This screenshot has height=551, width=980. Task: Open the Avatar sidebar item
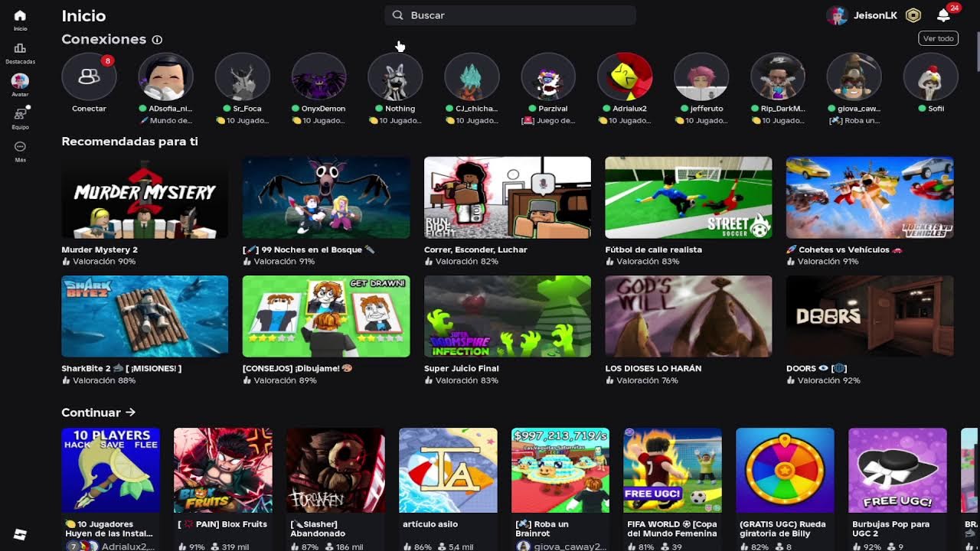[20, 81]
